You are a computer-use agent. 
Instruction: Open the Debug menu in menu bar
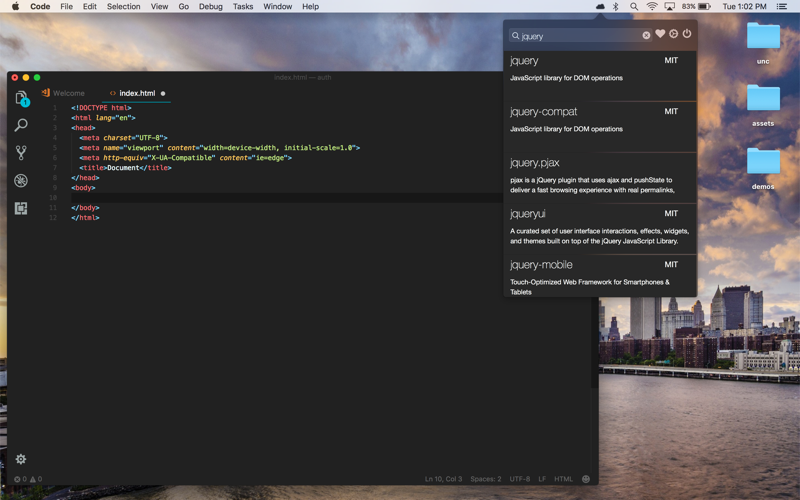click(210, 6)
